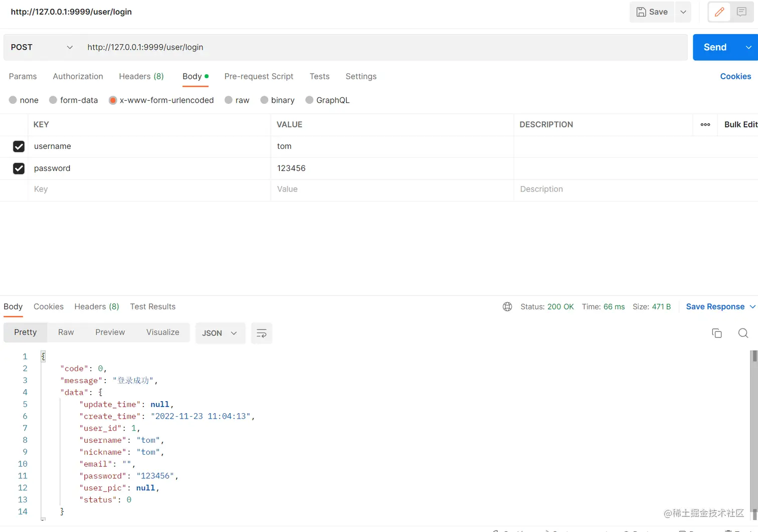Click the value cell containing 123456

[x=392, y=168]
